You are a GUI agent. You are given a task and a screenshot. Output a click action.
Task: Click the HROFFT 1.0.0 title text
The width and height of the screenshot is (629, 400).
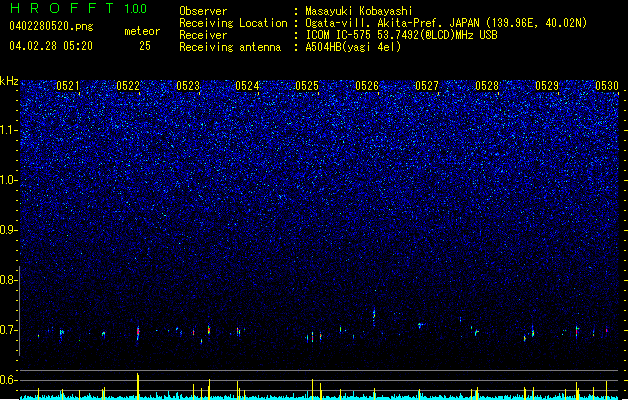[78, 8]
